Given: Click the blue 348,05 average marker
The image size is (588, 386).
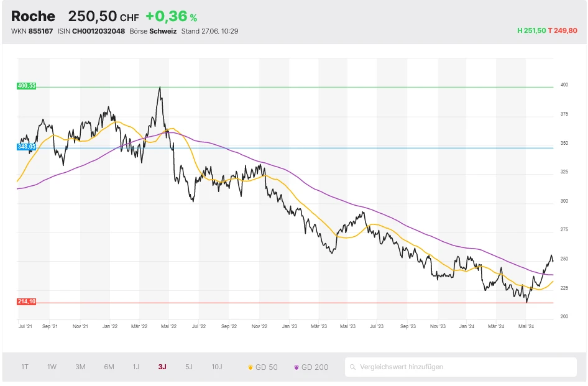Looking at the screenshot, I should point(26,147).
